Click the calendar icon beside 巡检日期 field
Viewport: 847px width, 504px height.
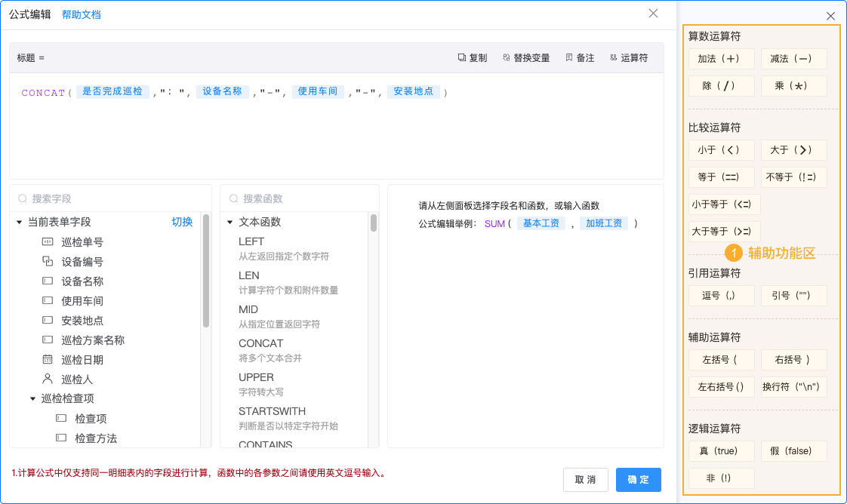point(47,359)
